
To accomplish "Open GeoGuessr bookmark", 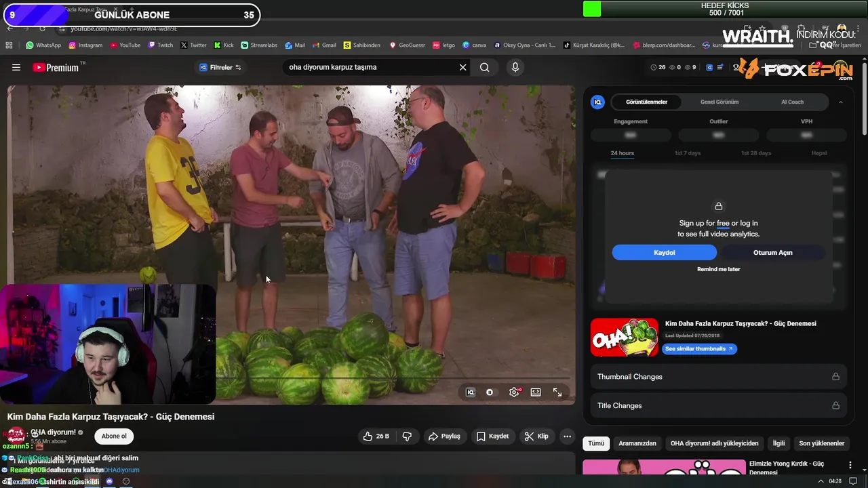I will (407, 45).
